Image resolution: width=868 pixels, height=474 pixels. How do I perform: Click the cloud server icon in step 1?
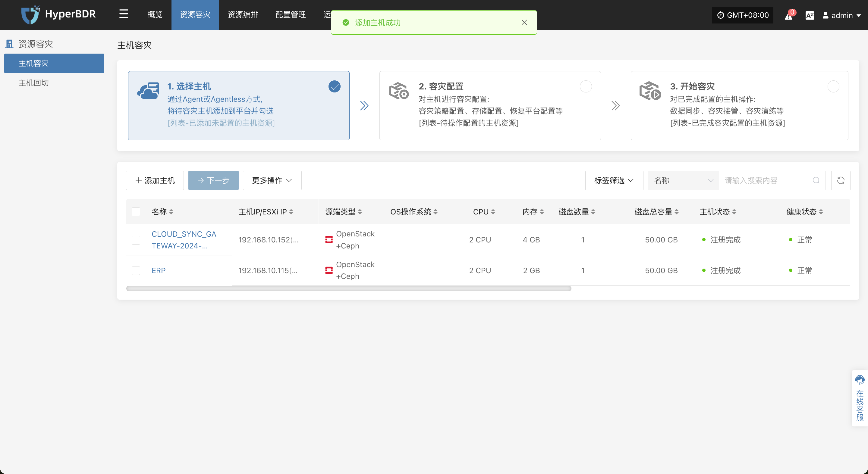[x=148, y=91]
